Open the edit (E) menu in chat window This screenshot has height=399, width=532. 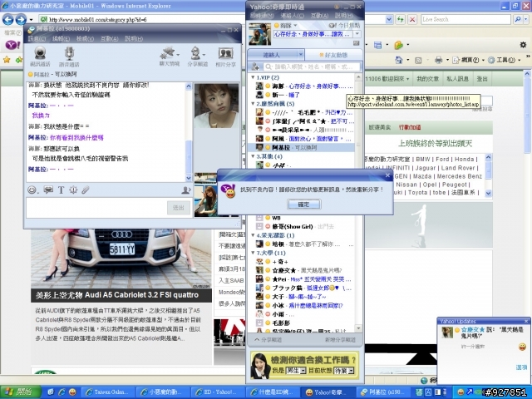coord(61,39)
